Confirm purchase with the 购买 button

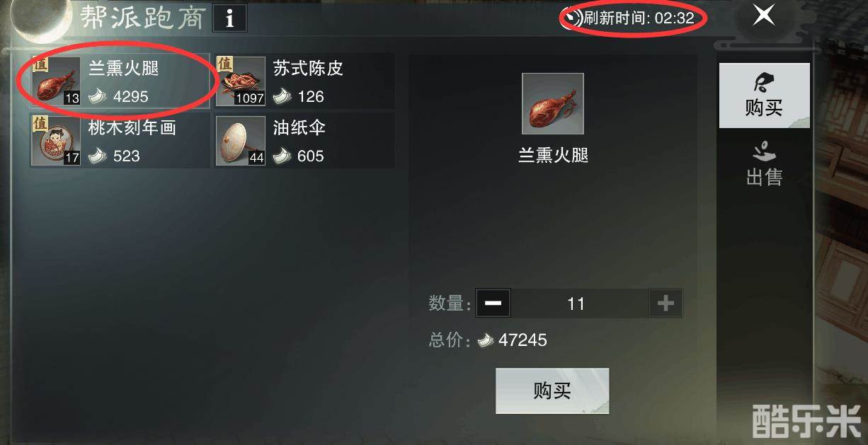[552, 391]
